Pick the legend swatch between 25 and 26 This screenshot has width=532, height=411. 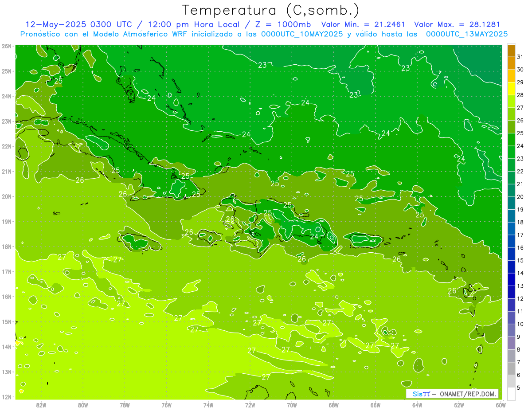tap(511, 127)
